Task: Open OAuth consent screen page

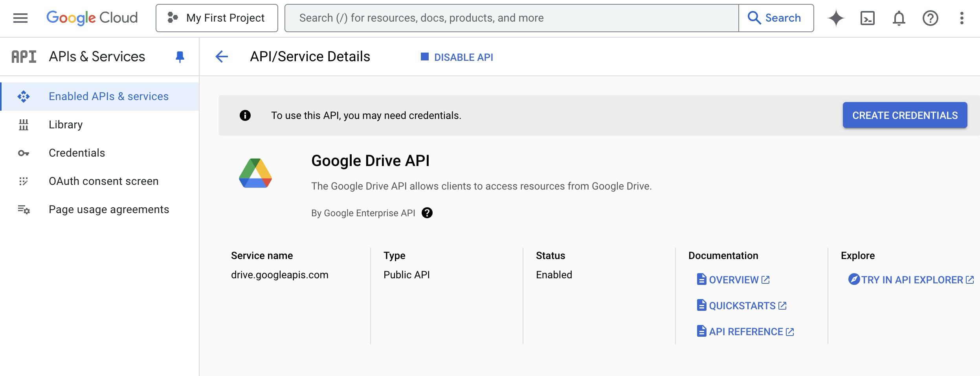Action: pyautogui.click(x=99, y=181)
